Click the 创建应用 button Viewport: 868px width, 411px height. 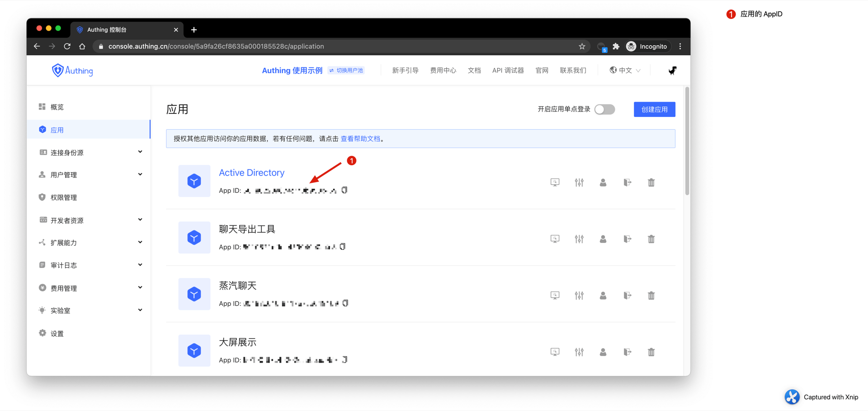pos(654,109)
